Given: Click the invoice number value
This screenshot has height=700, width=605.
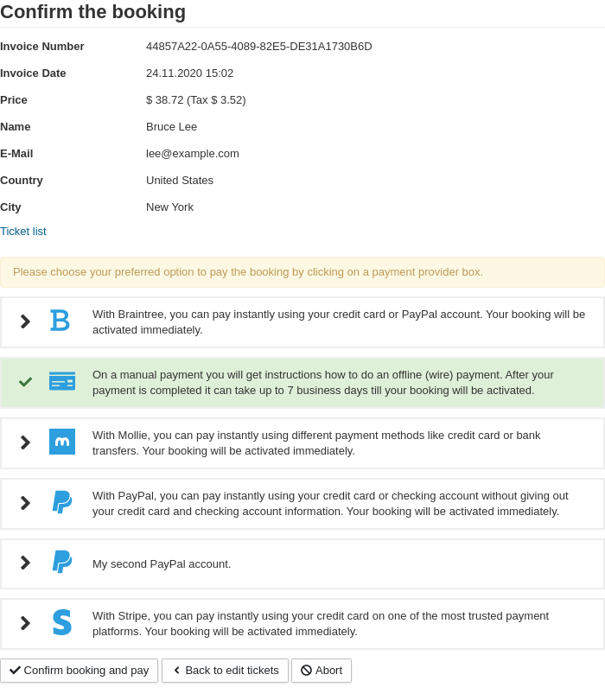Looking at the screenshot, I should point(258,47).
